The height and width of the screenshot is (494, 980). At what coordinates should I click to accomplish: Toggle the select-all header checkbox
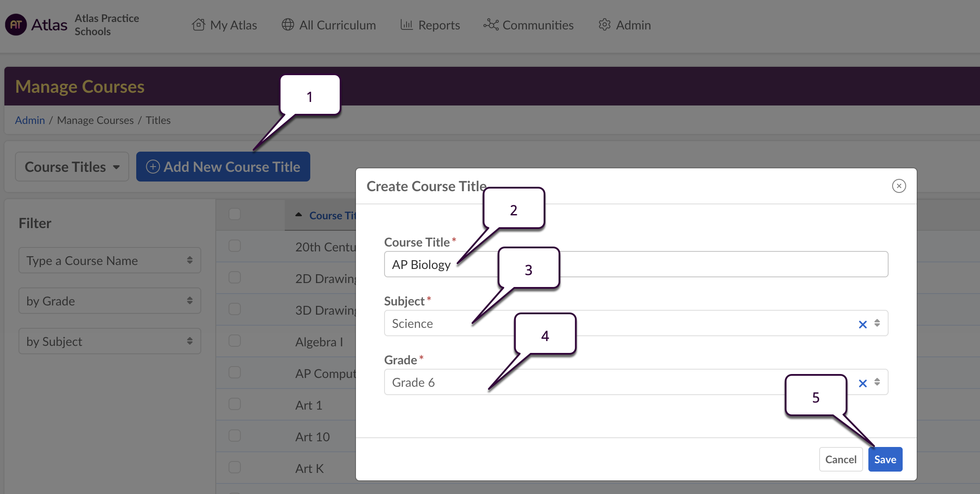click(x=235, y=214)
